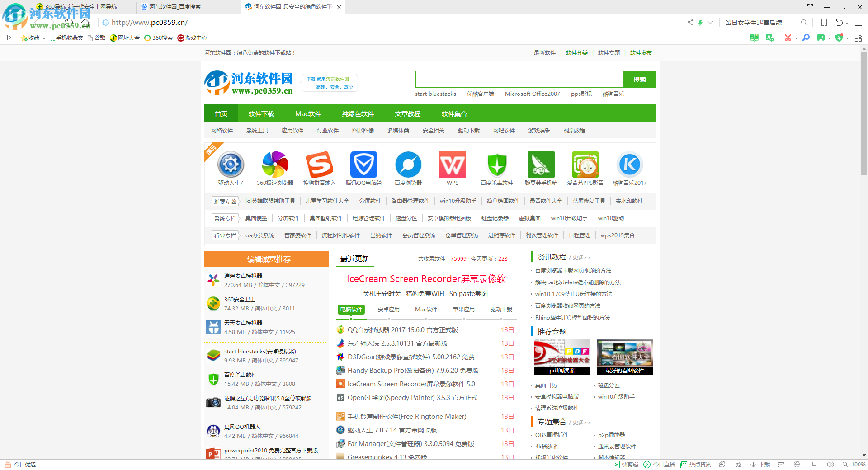Open 软件分类 link at top
This screenshot has height=470, width=868.
(577, 53)
